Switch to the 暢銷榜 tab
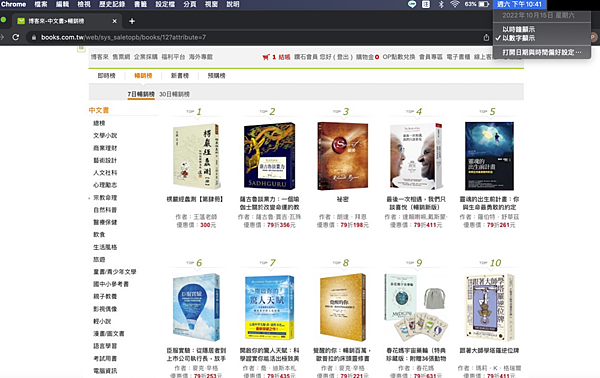The height and width of the screenshot is (378, 600). tap(143, 76)
